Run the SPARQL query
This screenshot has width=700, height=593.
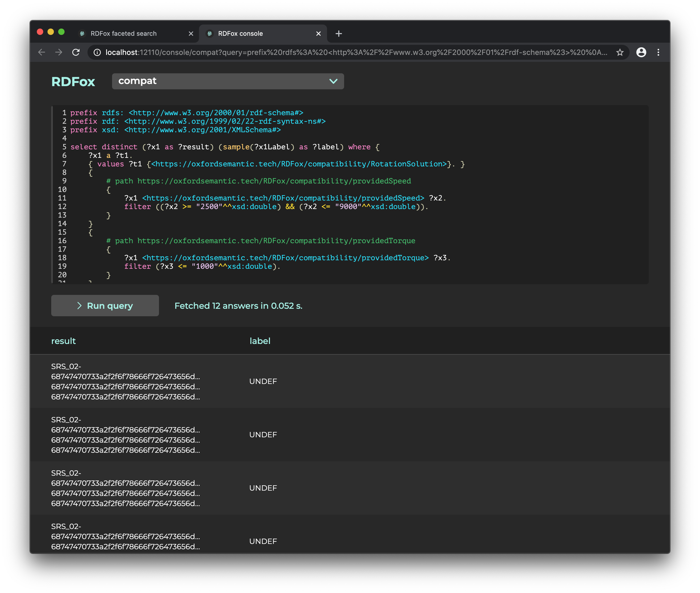105,306
